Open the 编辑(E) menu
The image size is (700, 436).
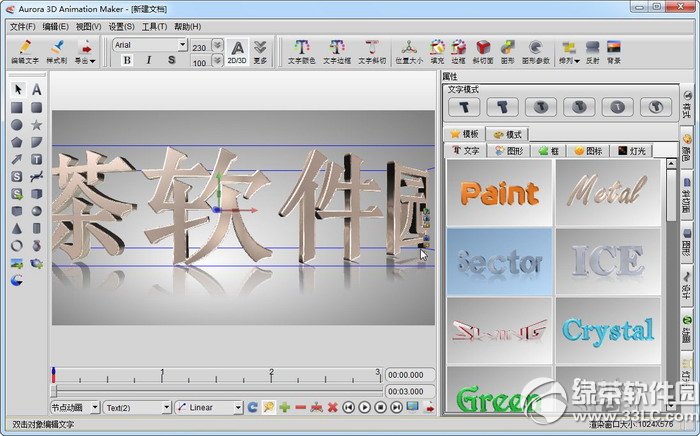click(x=55, y=27)
